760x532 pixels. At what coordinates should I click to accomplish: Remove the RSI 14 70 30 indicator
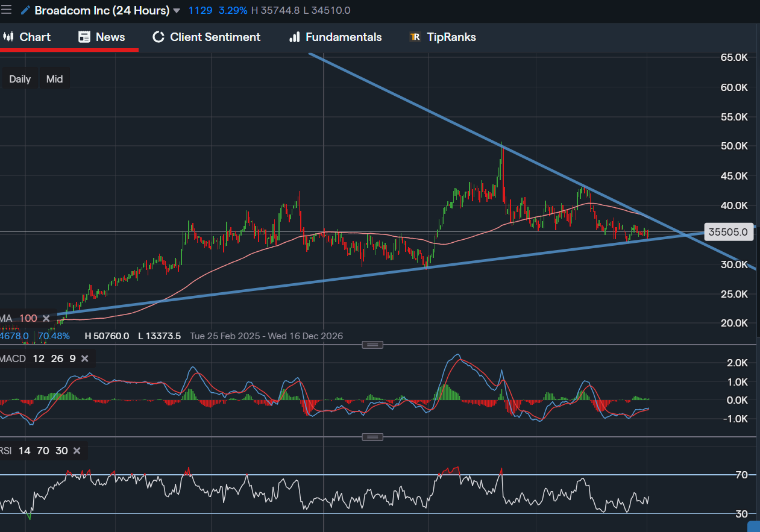[77, 451]
